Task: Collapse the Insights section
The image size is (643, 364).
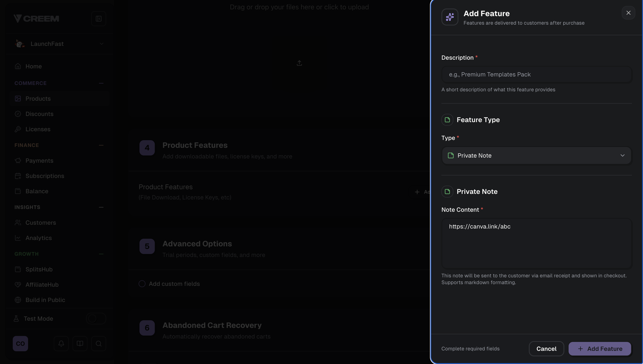Action: [x=101, y=207]
